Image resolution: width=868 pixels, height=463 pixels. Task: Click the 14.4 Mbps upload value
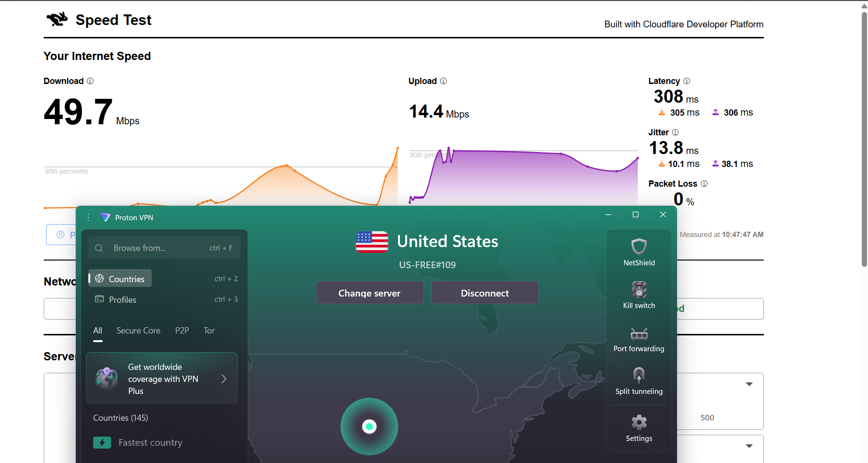click(439, 112)
